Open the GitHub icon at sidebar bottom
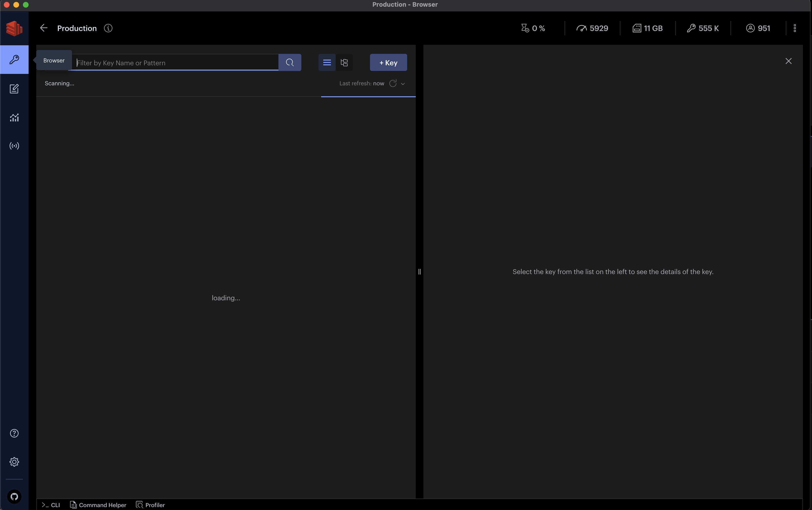The height and width of the screenshot is (510, 812). point(15,497)
